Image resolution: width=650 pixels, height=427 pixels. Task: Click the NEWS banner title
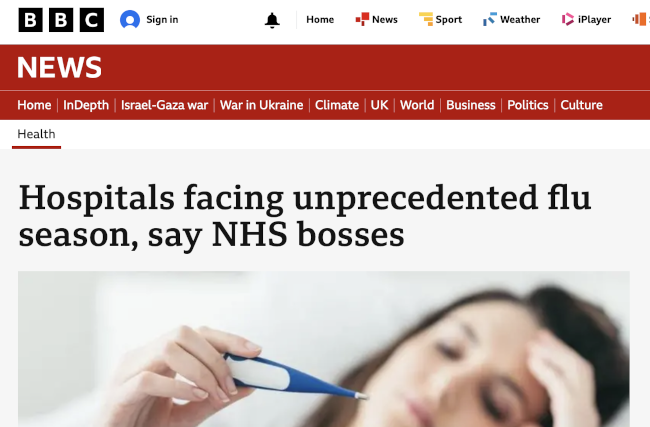click(x=60, y=68)
